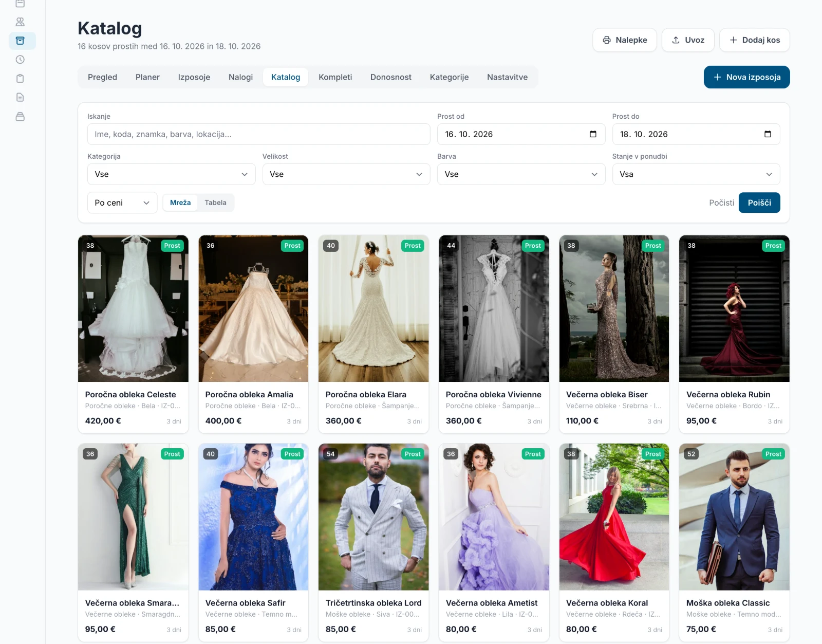The width and height of the screenshot is (822, 644).
Task: Click Počisti to clear filters
Action: [x=721, y=203]
